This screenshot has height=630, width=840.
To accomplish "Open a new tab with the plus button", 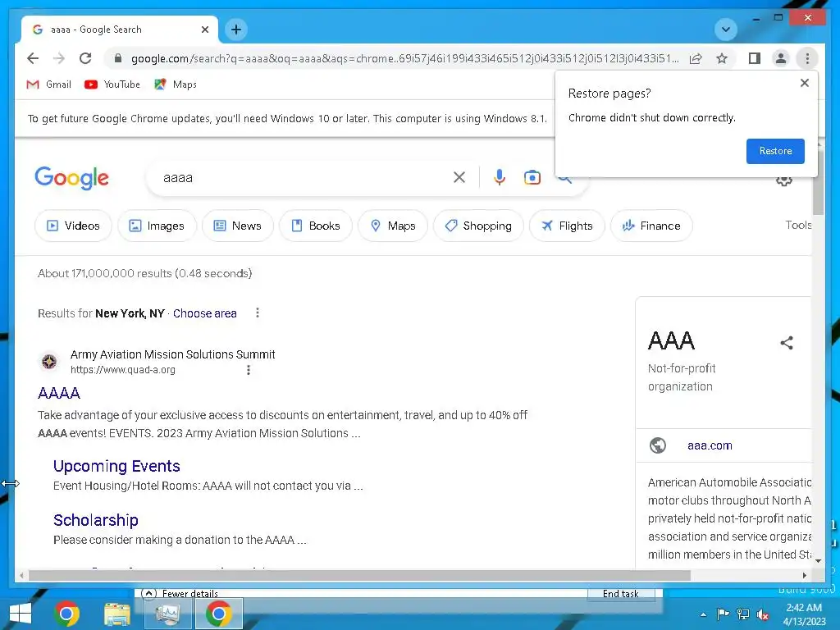I will [x=236, y=30].
